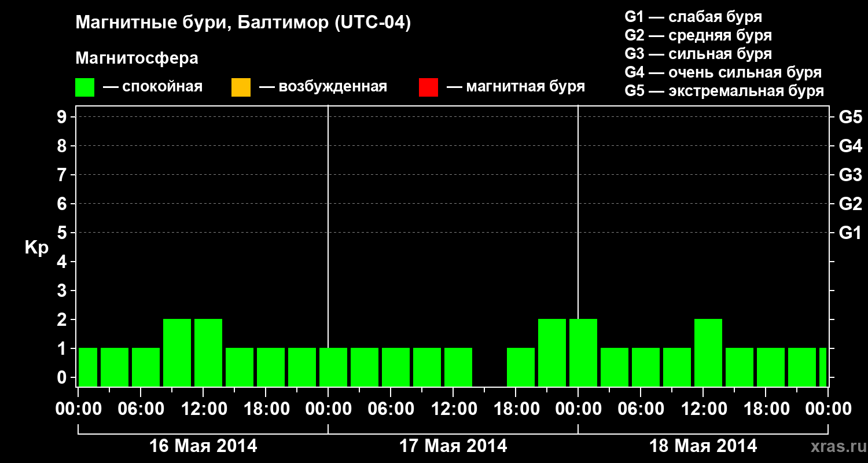
Task: Click the '17 Мая 2014' date label
Action: (453, 446)
